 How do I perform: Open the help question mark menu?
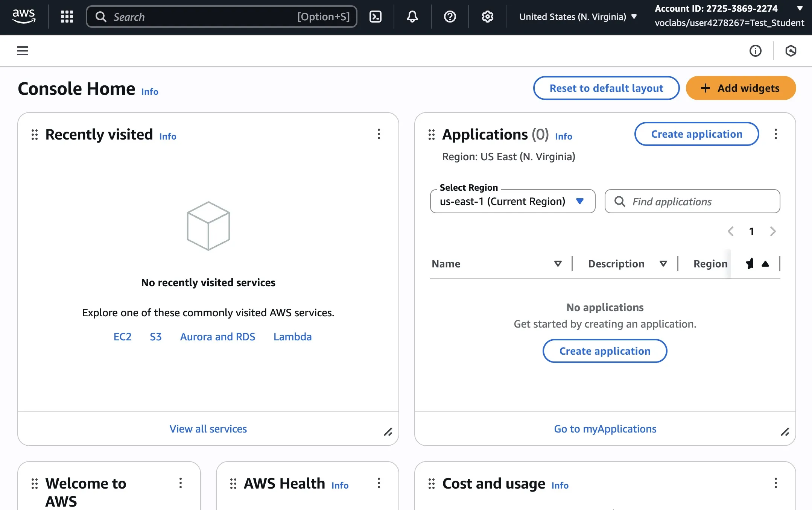point(450,17)
